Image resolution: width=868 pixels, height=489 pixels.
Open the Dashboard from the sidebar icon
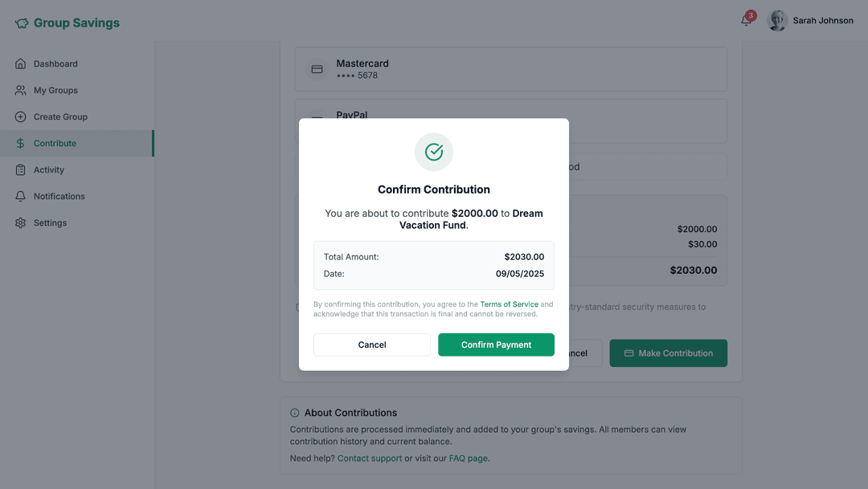(19, 63)
